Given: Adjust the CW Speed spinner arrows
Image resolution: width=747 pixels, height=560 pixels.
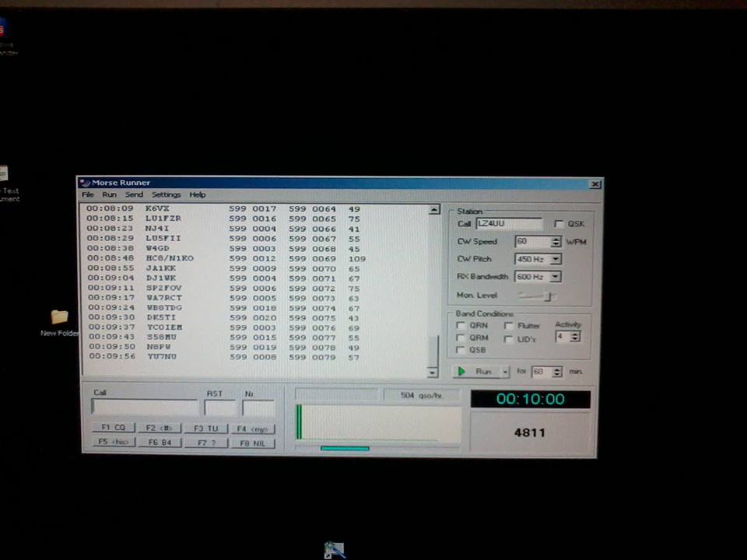Looking at the screenshot, I should coord(556,241).
